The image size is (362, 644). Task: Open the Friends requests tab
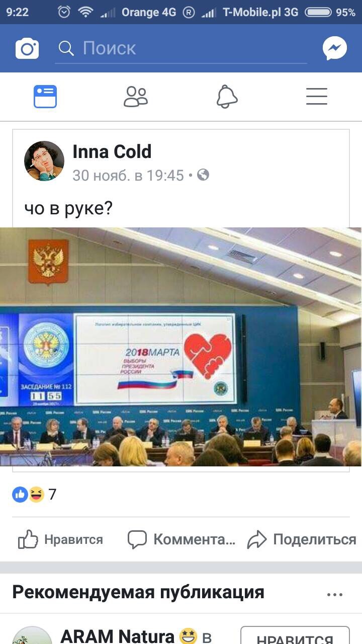tap(136, 96)
